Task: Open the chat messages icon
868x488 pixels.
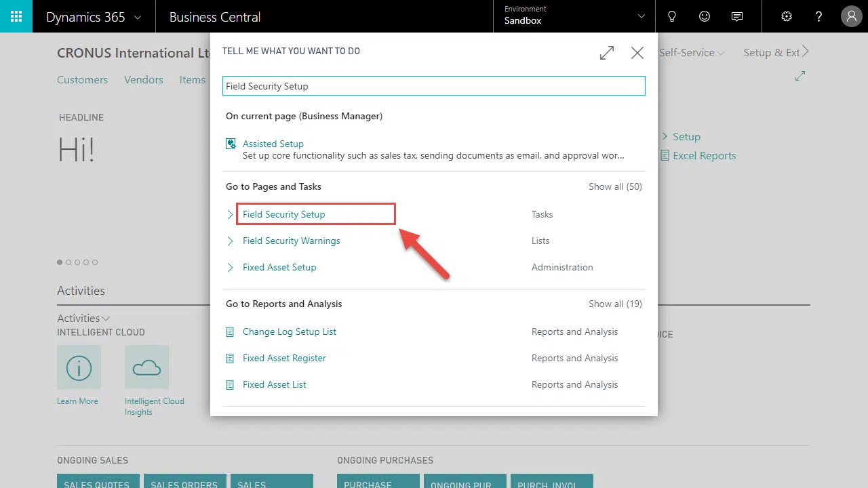Action: [x=737, y=16]
